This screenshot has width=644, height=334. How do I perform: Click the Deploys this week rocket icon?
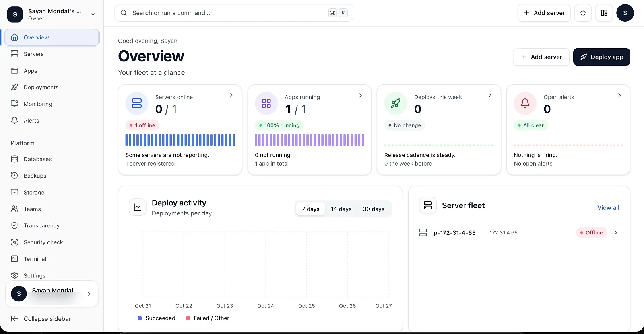click(396, 103)
